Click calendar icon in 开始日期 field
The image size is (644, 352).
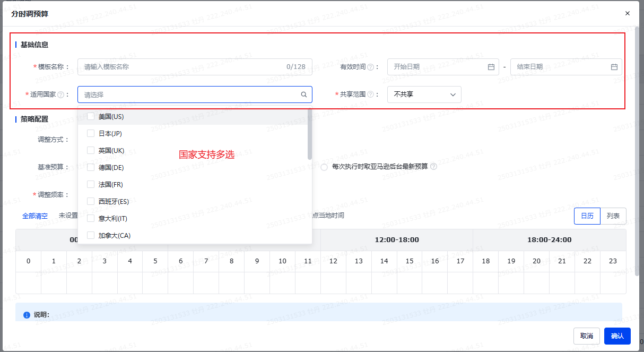pyautogui.click(x=491, y=67)
